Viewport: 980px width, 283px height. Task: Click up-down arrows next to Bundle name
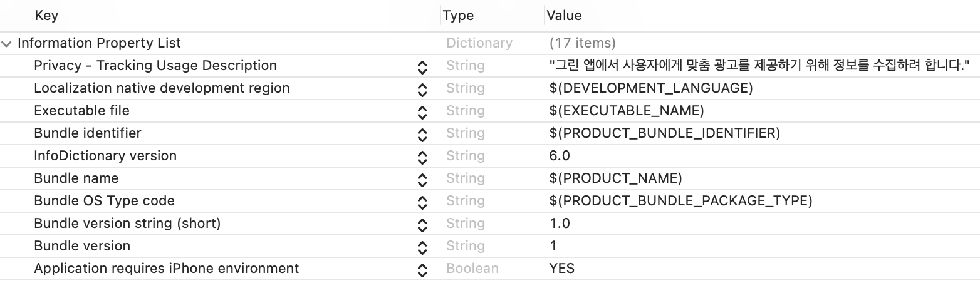tap(422, 180)
